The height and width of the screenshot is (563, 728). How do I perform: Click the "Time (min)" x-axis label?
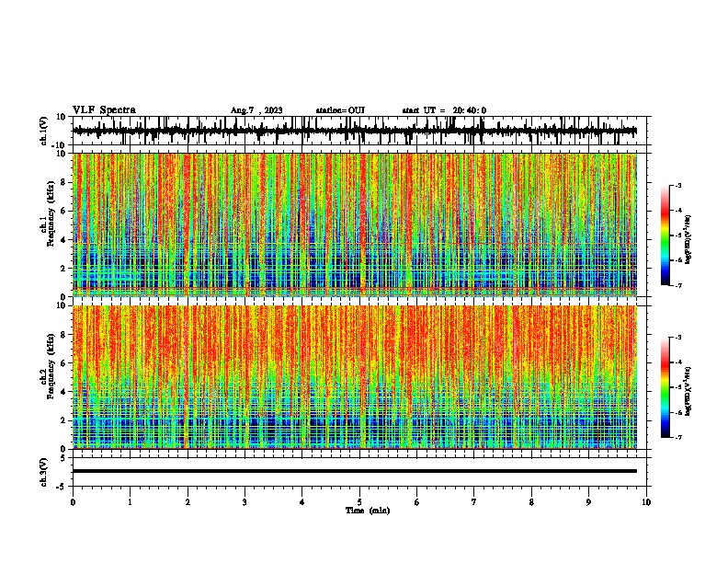tap(368, 511)
